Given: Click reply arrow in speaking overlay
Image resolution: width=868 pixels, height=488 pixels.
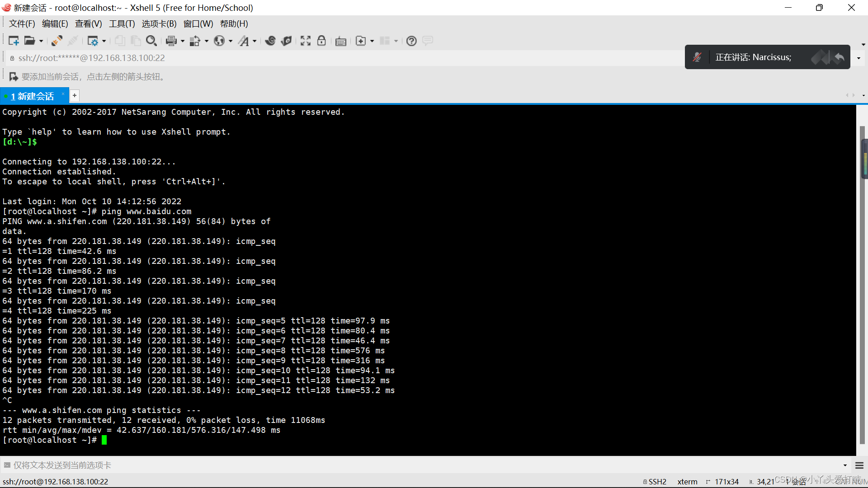Looking at the screenshot, I should 840,57.
